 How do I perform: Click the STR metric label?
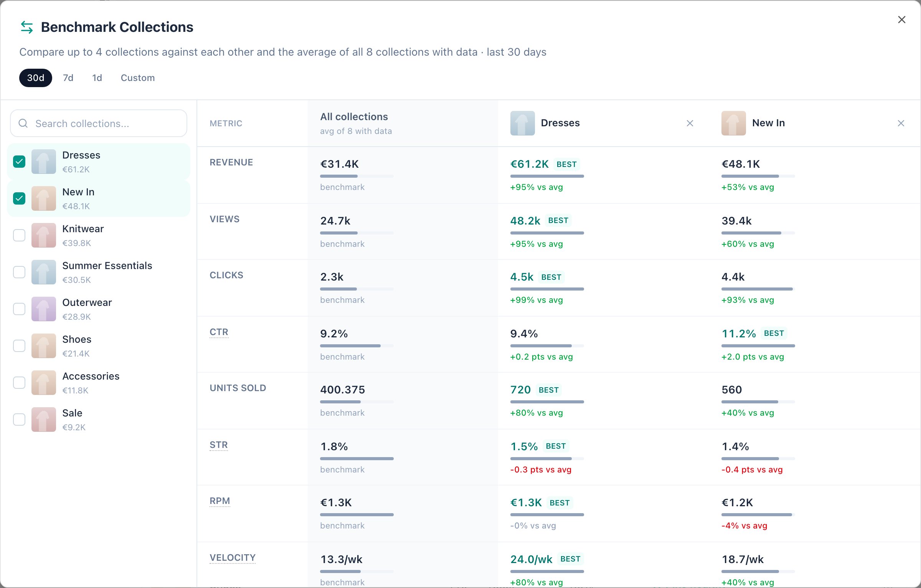[x=219, y=445]
